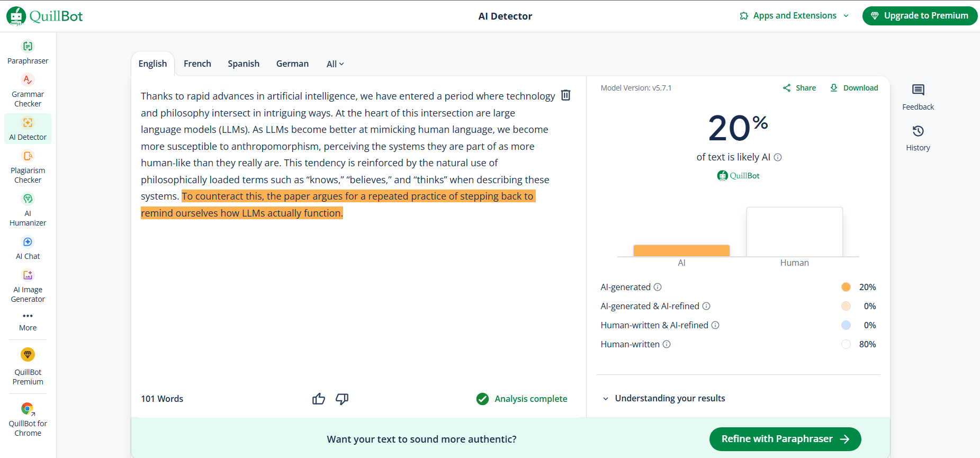The width and height of the screenshot is (980, 458).
Task: Open the AI Image Generator
Action: coord(28,286)
